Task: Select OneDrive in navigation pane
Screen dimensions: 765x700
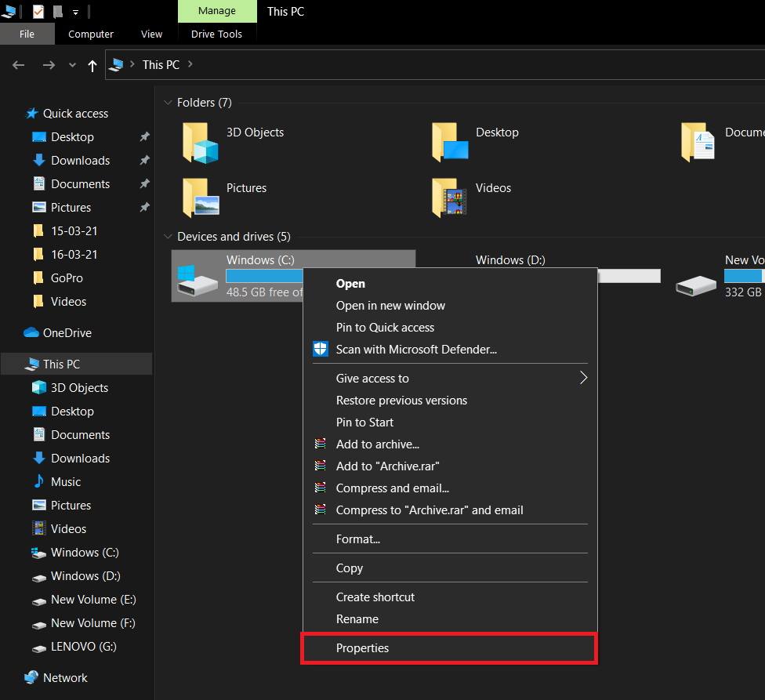Action: 67,332
